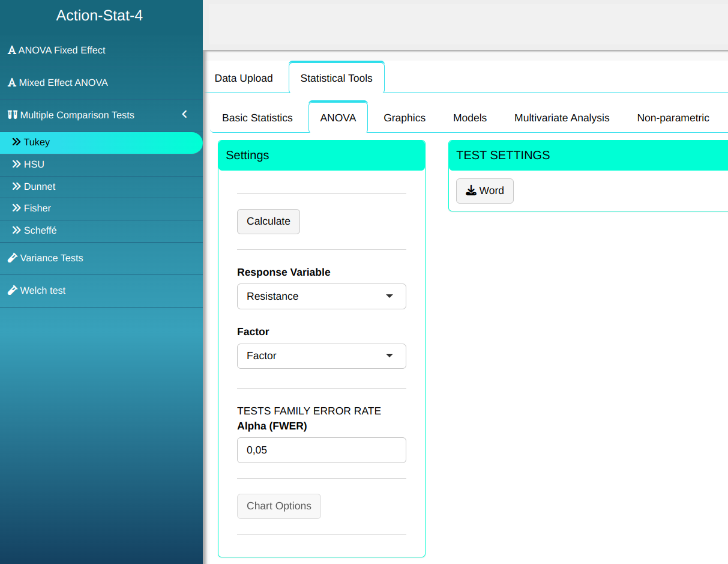The image size is (728, 564).
Task: Open the Factor dropdown
Action: point(321,356)
